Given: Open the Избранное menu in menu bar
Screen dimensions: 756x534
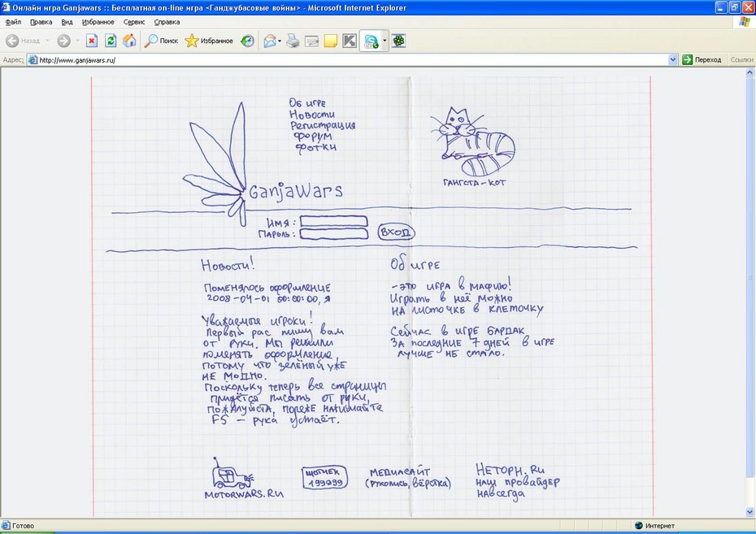Looking at the screenshot, I should point(98,22).
